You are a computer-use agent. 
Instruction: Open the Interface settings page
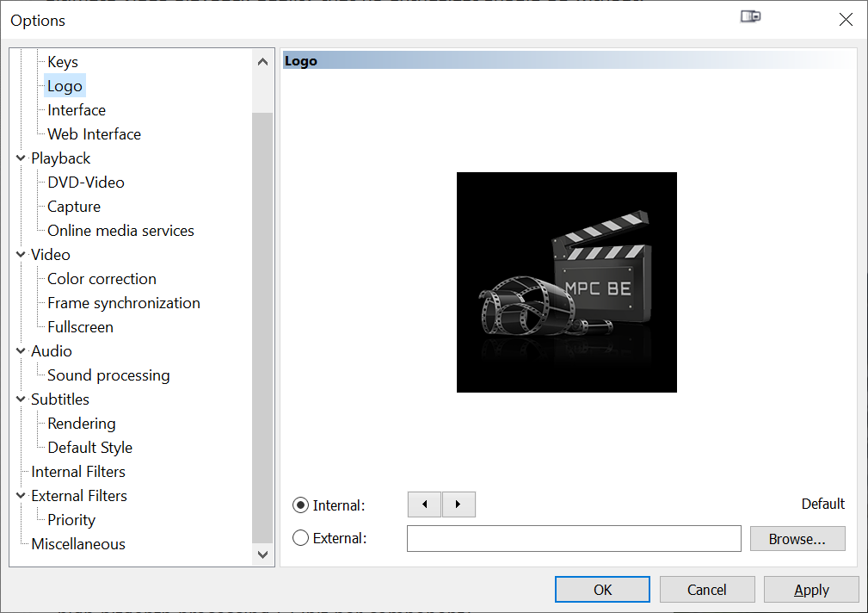[x=77, y=110]
